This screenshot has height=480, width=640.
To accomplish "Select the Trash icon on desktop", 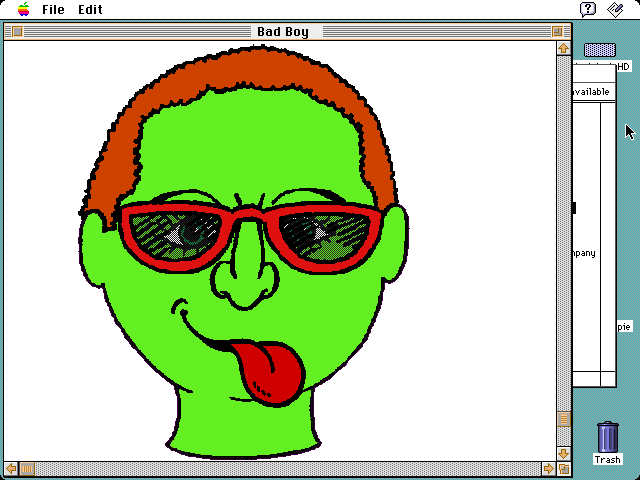I will coord(607,438).
